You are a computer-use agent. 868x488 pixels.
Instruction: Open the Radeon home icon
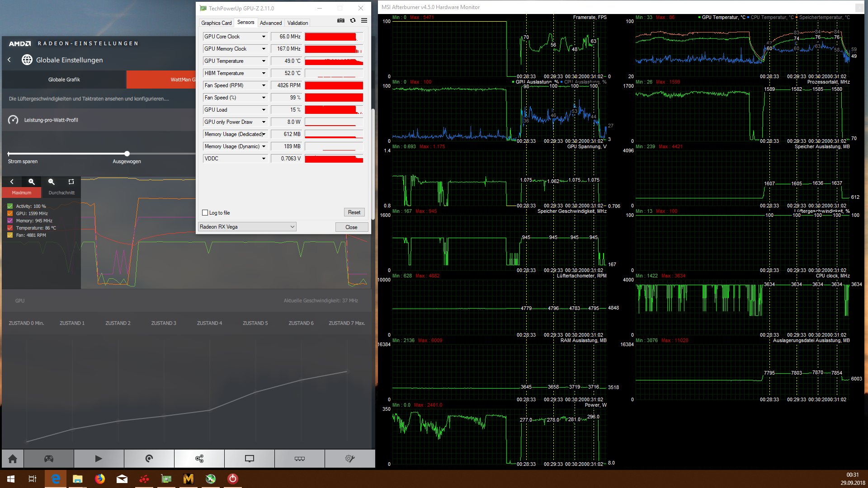(x=13, y=459)
